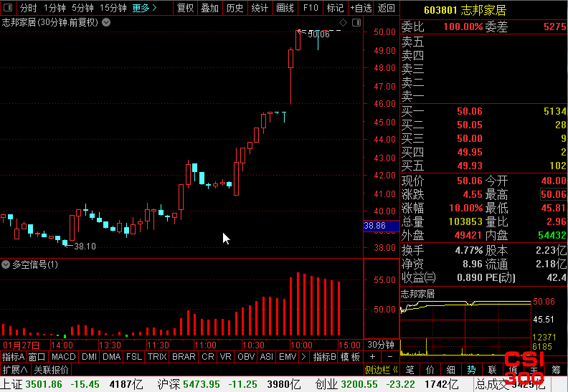
Task: Open F10 company info
Action: click(311, 8)
